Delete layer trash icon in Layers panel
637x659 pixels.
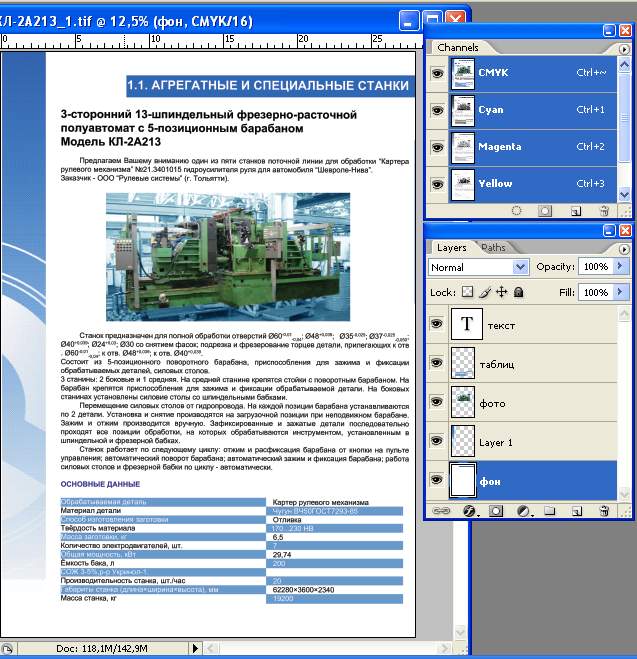coord(604,511)
